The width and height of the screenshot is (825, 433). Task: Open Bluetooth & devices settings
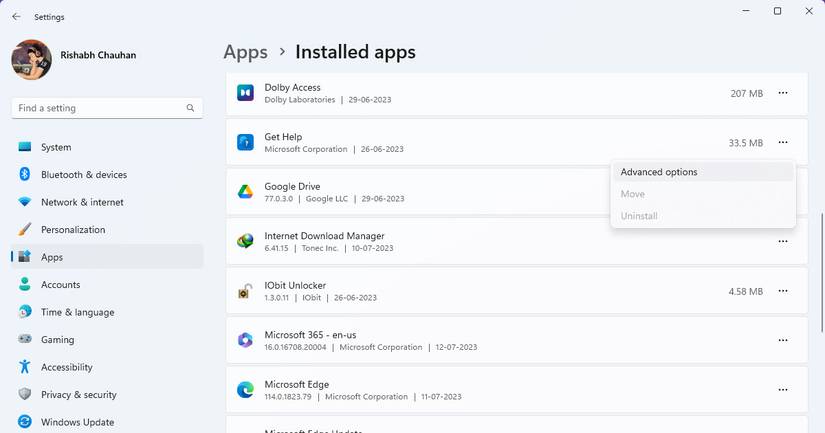[x=83, y=175]
